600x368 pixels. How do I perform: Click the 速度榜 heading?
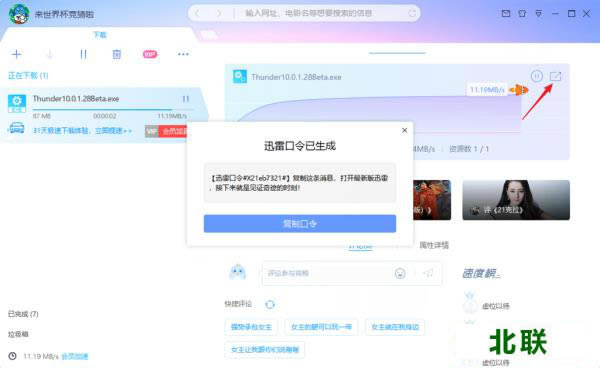pos(481,273)
